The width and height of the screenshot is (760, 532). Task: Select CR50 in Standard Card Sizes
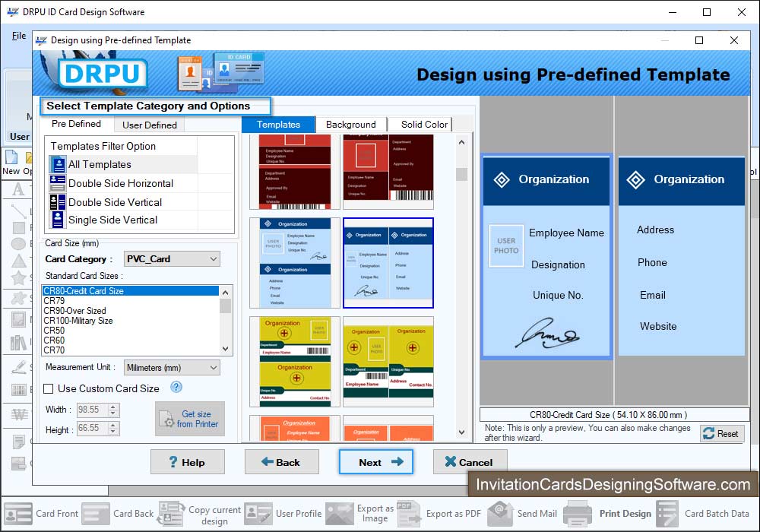[x=131, y=331]
